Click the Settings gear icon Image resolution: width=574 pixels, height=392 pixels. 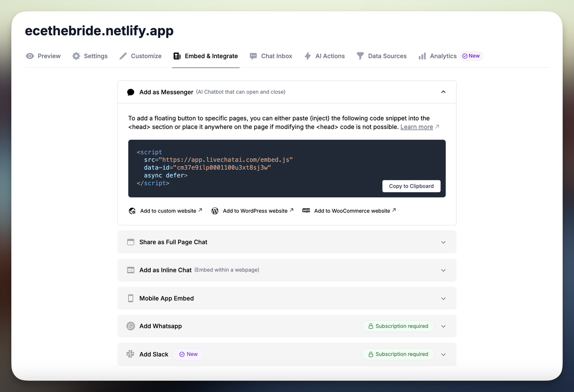[x=75, y=56]
